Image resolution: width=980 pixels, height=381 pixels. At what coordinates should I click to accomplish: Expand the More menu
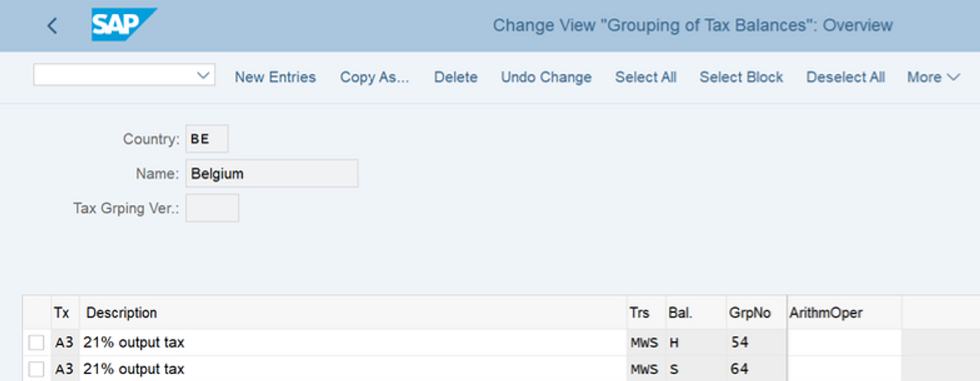pyautogui.click(x=933, y=77)
